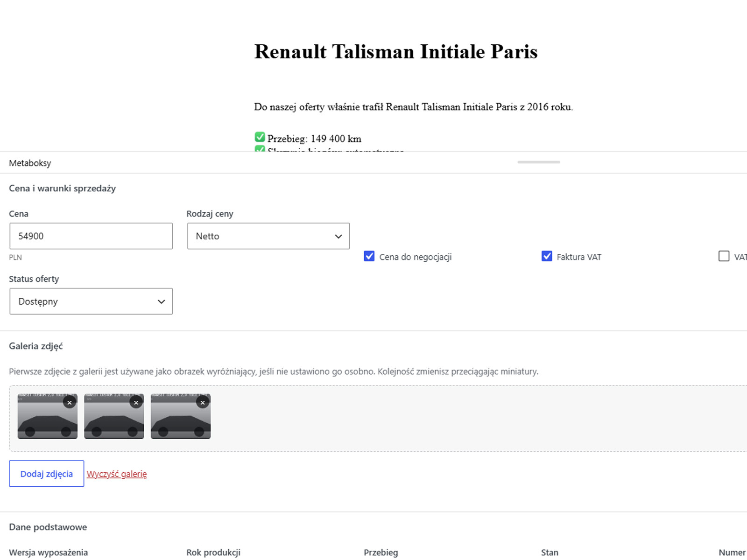Open the Rodzaj ceny dropdown showing Netto

click(268, 236)
